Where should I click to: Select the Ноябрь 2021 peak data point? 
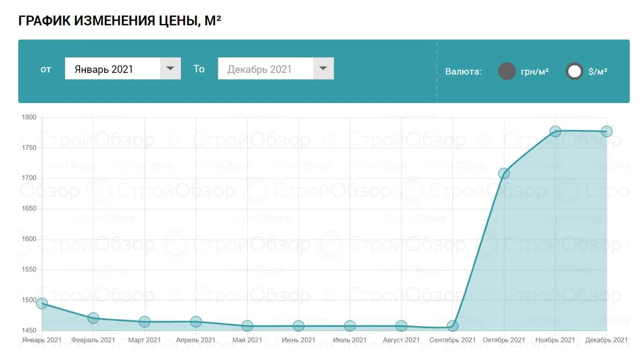(555, 131)
